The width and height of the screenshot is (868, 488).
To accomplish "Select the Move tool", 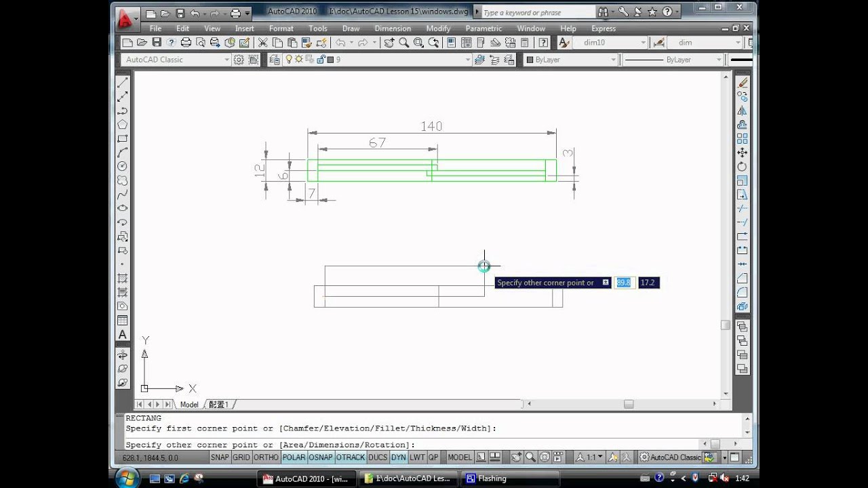I will point(743,152).
